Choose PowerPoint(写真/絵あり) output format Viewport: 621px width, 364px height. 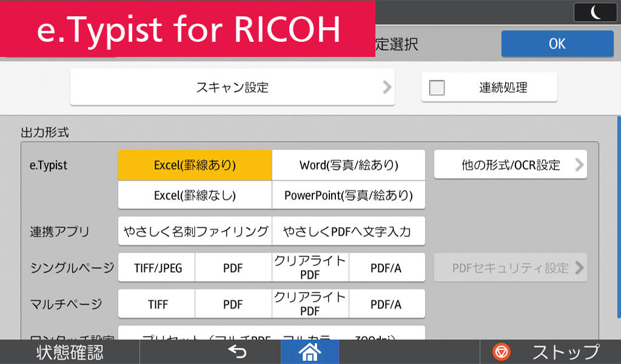[348, 195]
